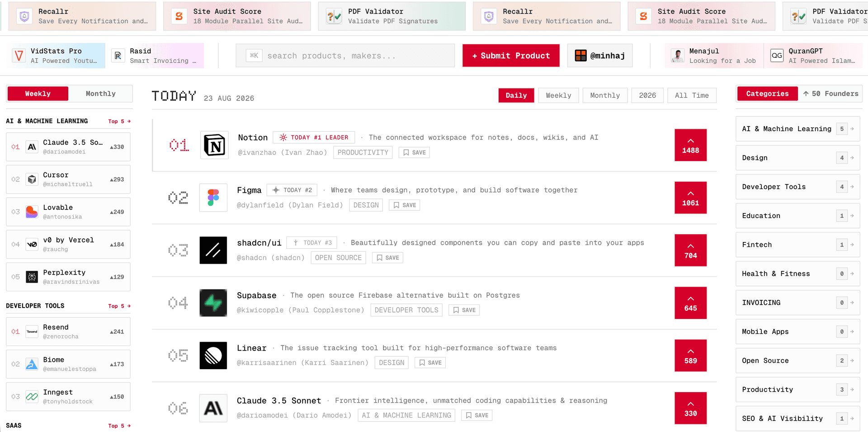Open Top 5 link for AI & Machine Learning
This screenshot has height=432, width=868.
(x=119, y=121)
